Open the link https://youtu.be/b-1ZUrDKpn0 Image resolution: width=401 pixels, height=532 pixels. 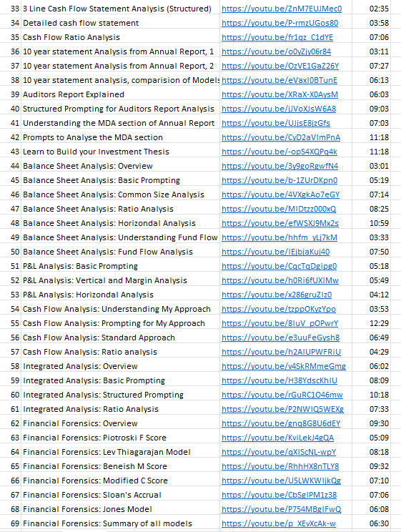[279, 180]
